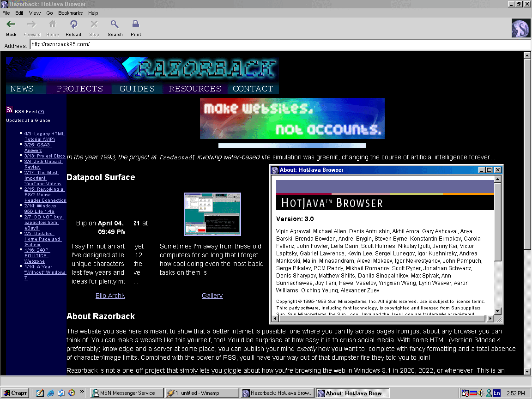Viewport: 532px width, 399px height.
Task: Open the volume speaker tray icon
Action: click(480, 393)
